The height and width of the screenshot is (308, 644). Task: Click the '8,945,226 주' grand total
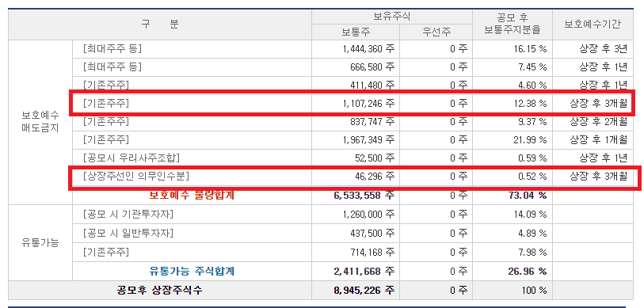[x=364, y=291]
